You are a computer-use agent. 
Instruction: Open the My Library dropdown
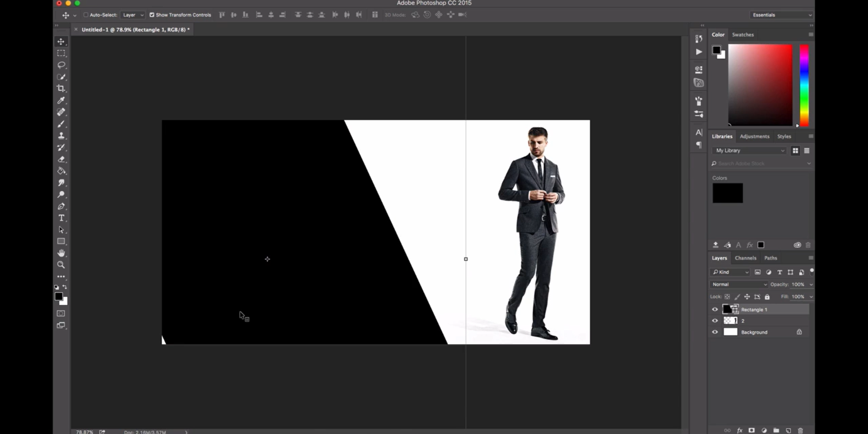pyautogui.click(x=749, y=151)
